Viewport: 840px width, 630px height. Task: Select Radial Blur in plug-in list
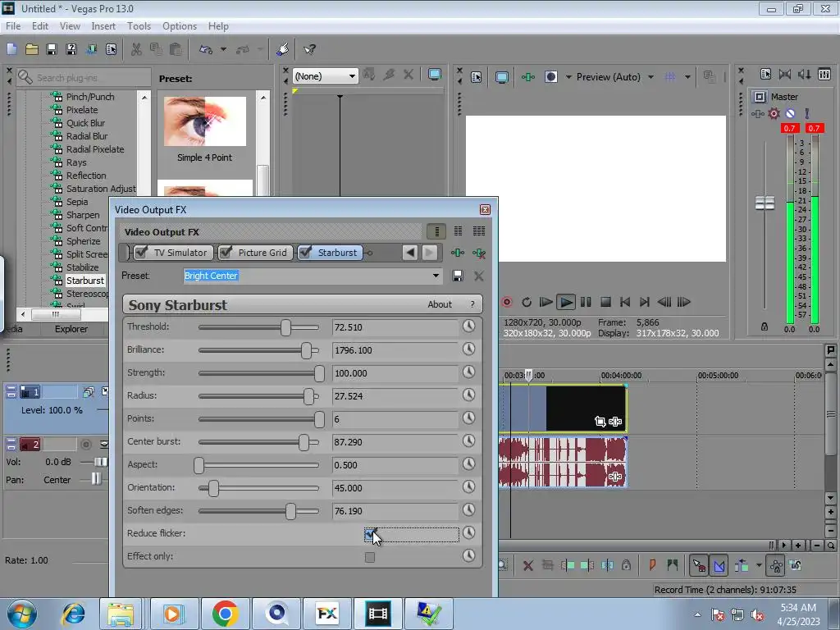click(x=87, y=136)
